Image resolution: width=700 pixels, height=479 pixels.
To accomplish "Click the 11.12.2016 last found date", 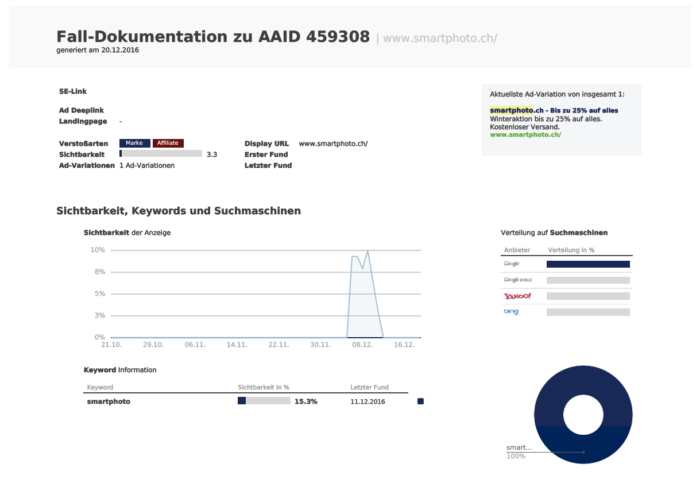I will click(367, 401).
